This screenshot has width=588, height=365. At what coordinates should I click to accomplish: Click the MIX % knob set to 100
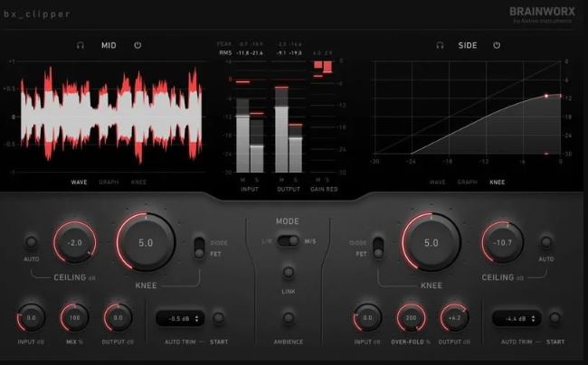tap(74, 318)
